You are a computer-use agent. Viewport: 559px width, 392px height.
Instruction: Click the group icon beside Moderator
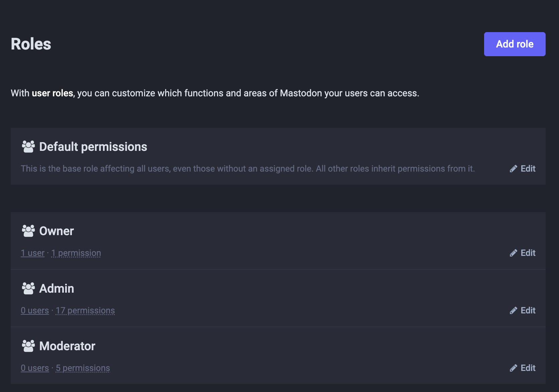tap(28, 346)
